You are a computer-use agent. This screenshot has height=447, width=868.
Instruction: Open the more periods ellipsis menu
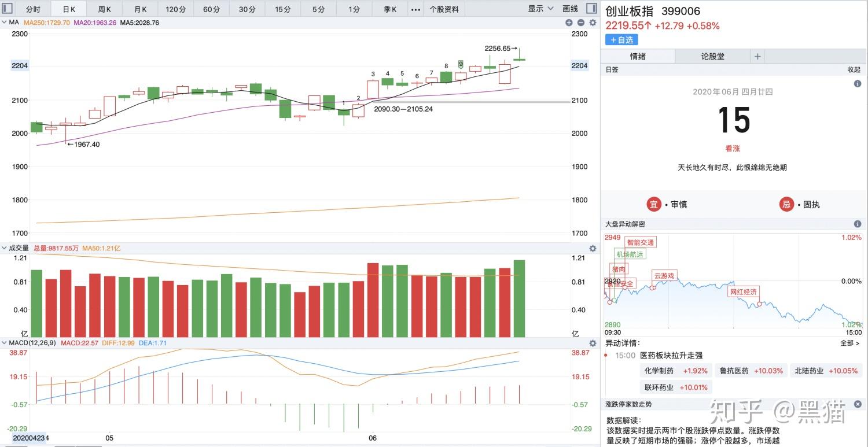click(415, 9)
